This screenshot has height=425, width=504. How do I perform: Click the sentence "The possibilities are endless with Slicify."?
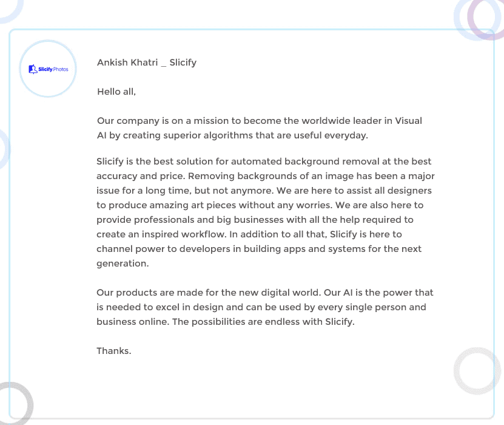tap(263, 322)
